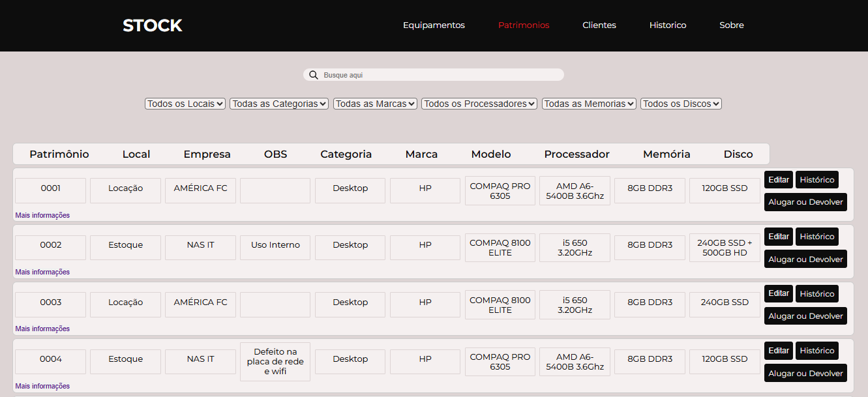The image size is (868, 397).
Task: Open Mais informações for patrimônio 0001
Action: pyautogui.click(x=42, y=214)
